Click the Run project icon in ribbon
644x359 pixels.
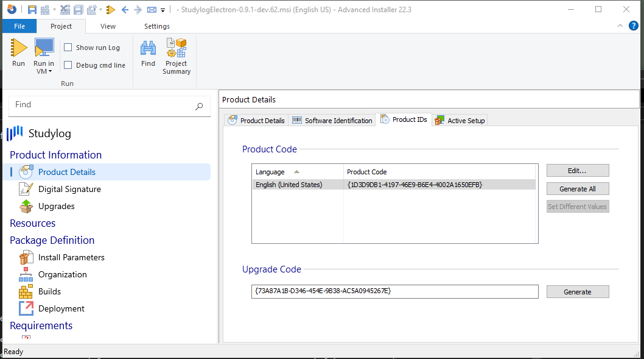pos(19,52)
